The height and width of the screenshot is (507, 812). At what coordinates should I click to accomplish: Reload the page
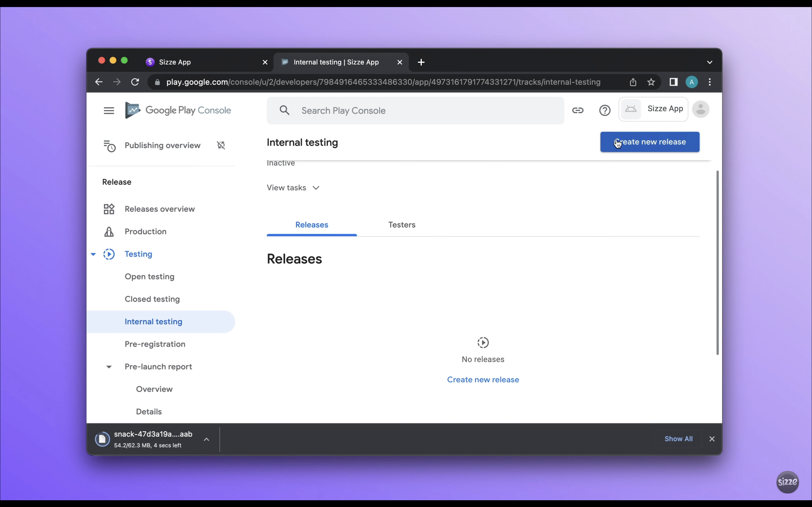[135, 82]
